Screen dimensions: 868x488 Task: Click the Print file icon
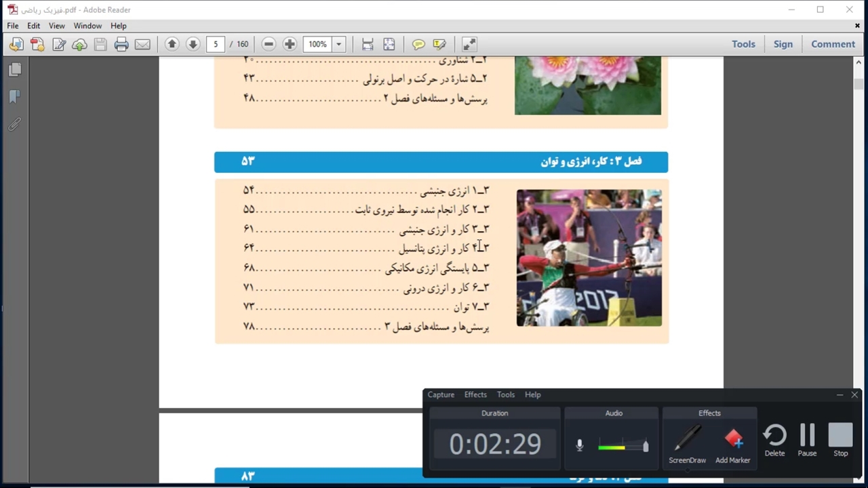(x=121, y=45)
